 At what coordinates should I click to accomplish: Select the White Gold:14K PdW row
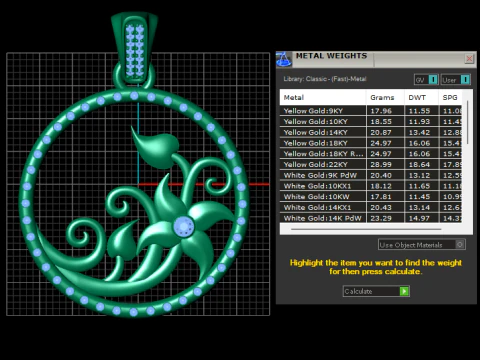(371, 218)
